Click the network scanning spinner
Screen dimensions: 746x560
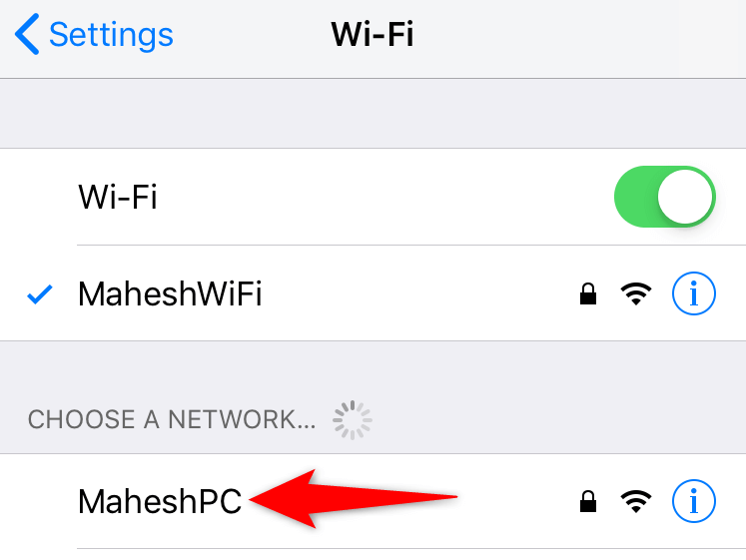click(353, 420)
